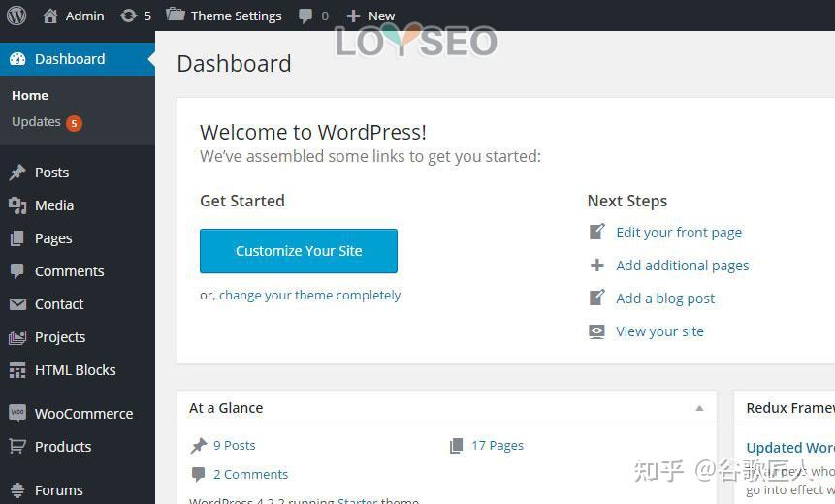Open the New content menu
The width and height of the screenshot is (835, 504).
[370, 16]
